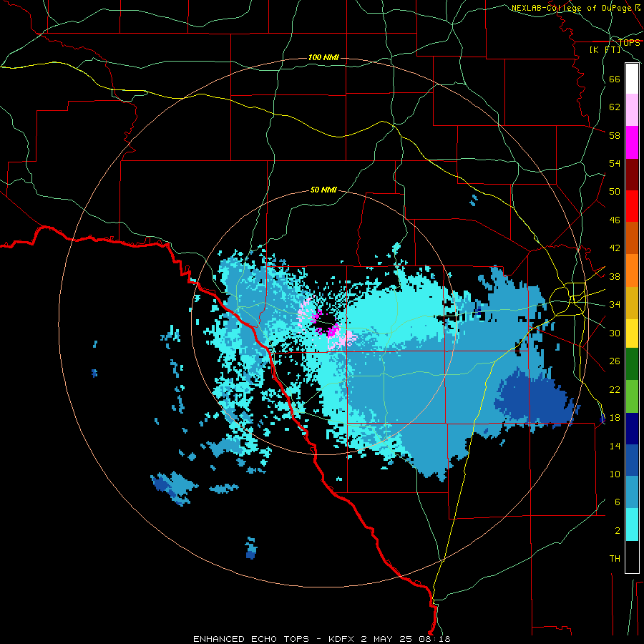
Task: Click the gold swatch at 34 kft
Action: pyautogui.click(x=632, y=303)
